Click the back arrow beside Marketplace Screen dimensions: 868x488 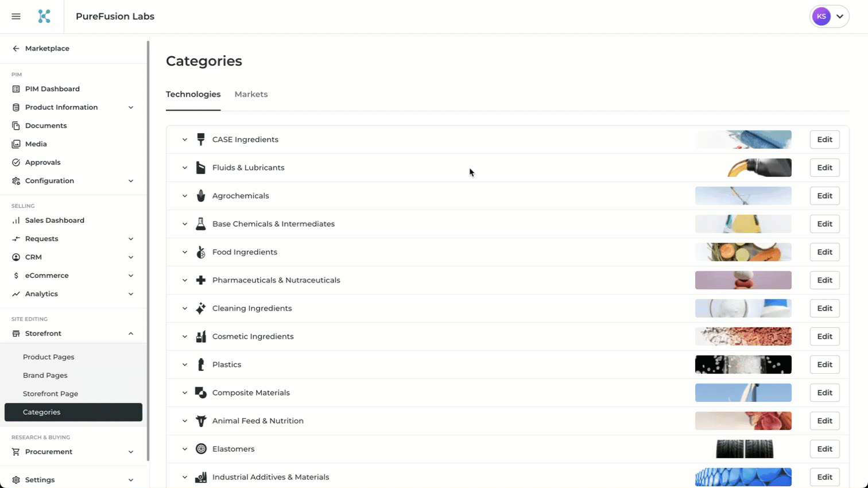coord(16,49)
